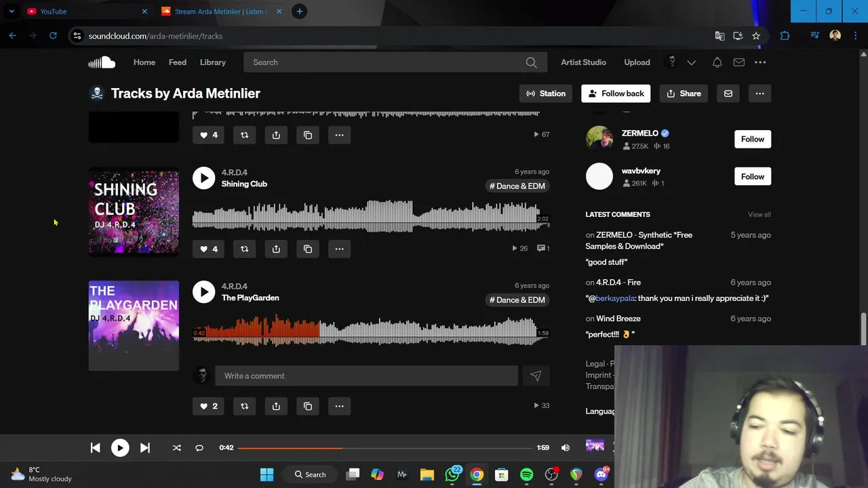Open Spotify from the taskbar
868x488 pixels.
527,474
